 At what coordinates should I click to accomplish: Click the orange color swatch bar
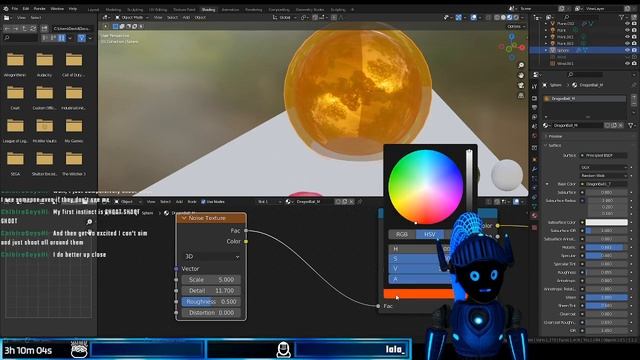tap(419, 293)
